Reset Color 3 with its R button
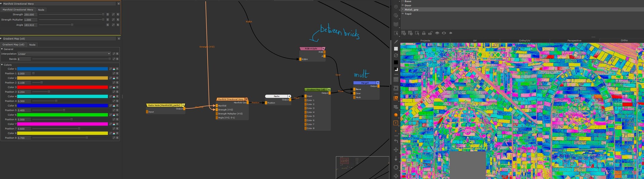Screen dimensions: 644x179 click(x=117, y=87)
